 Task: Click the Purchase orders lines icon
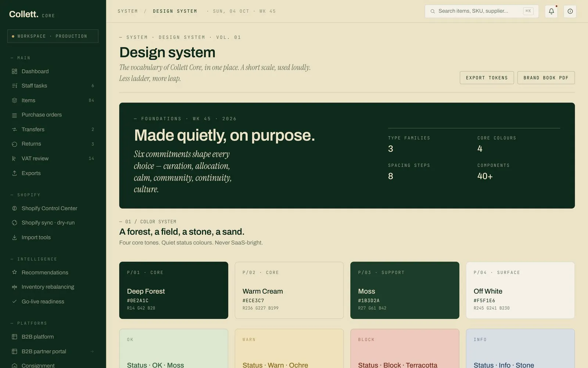click(14, 115)
